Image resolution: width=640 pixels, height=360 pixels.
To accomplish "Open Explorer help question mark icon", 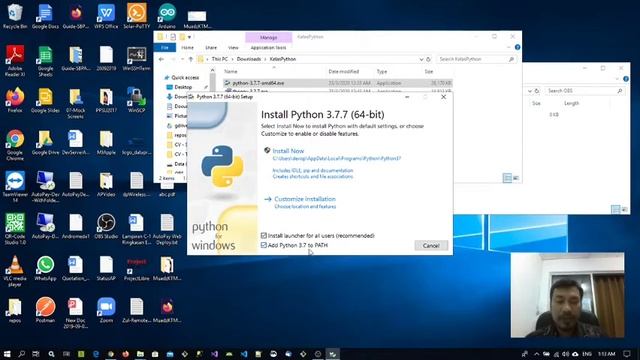I will 517,47.
